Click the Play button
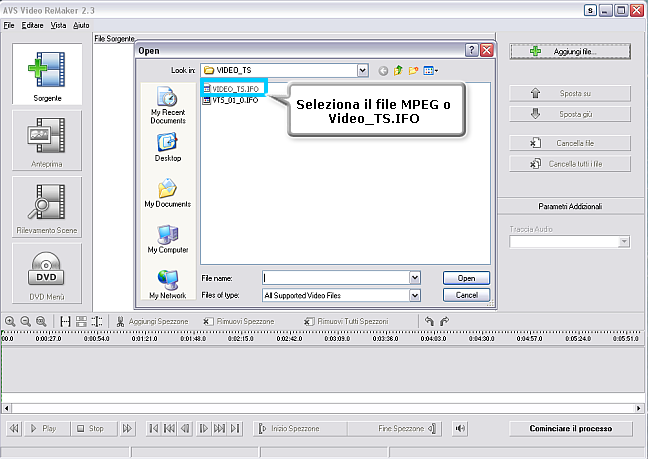 pyautogui.click(x=46, y=428)
